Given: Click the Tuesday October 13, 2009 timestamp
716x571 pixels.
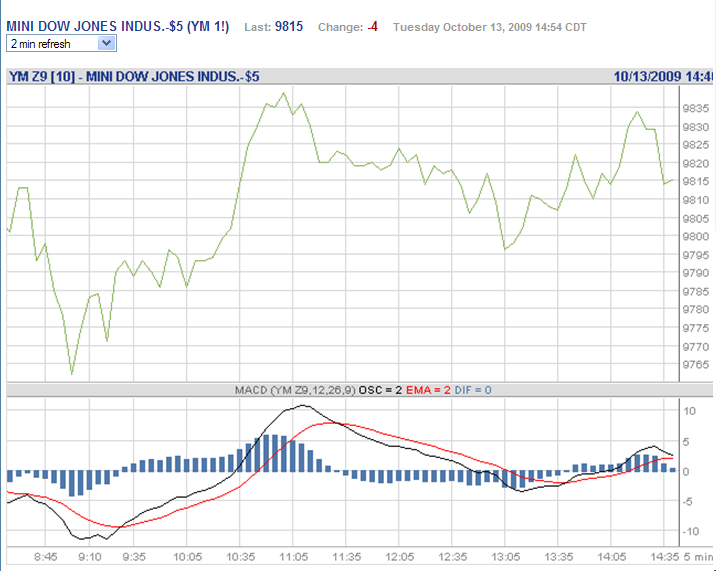Looking at the screenshot, I should coord(490,27).
